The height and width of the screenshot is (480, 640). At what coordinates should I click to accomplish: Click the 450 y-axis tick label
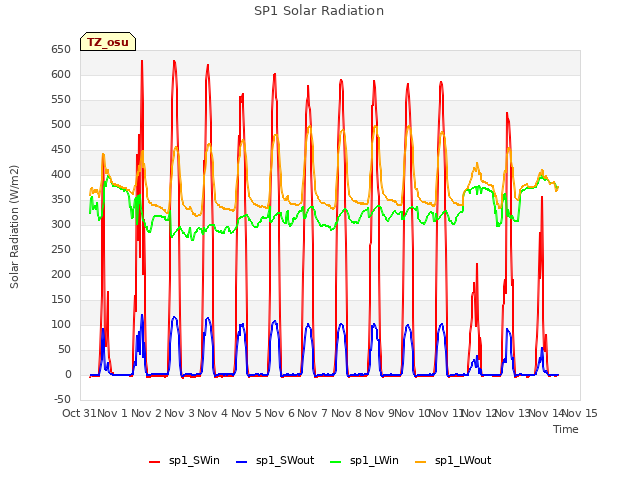point(61,150)
